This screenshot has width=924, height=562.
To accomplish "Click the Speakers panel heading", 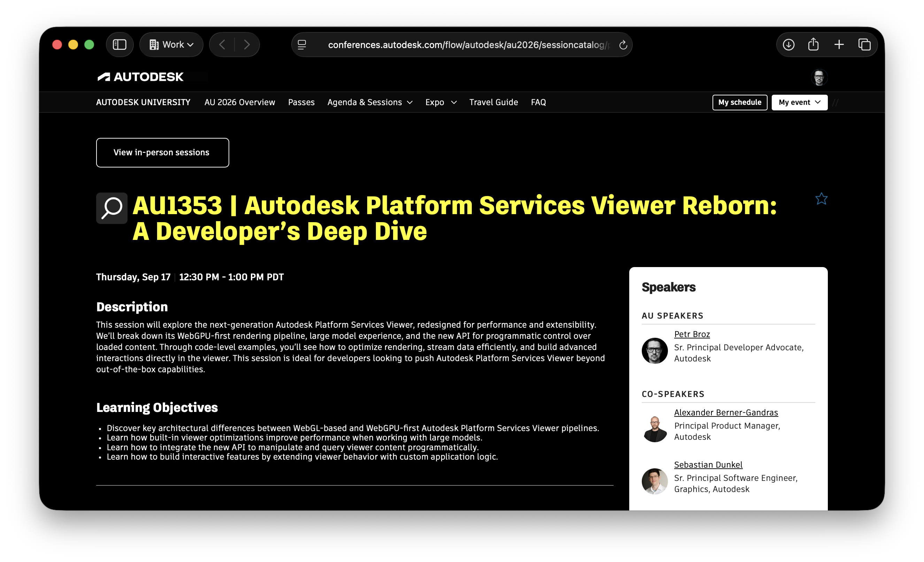I will tap(668, 287).
